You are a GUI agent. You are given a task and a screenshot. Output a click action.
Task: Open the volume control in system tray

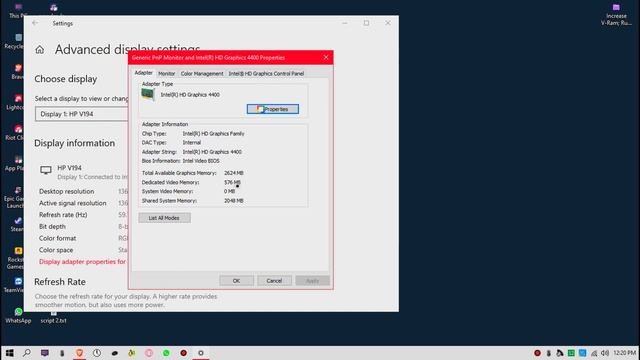(605, 353)
